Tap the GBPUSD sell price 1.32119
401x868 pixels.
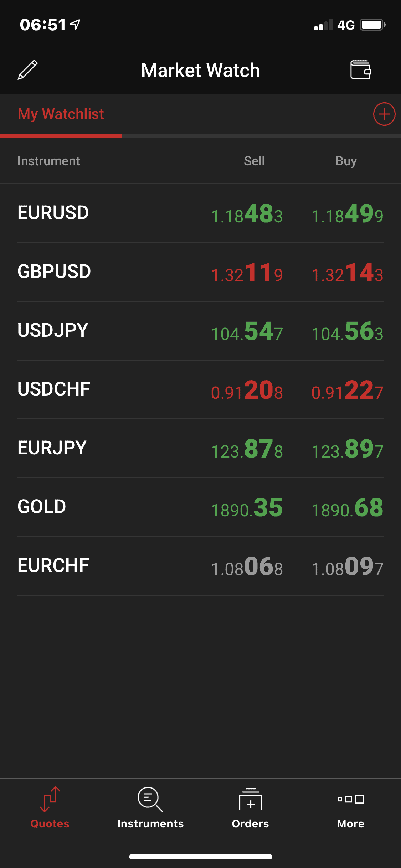[x=247, y=273]
